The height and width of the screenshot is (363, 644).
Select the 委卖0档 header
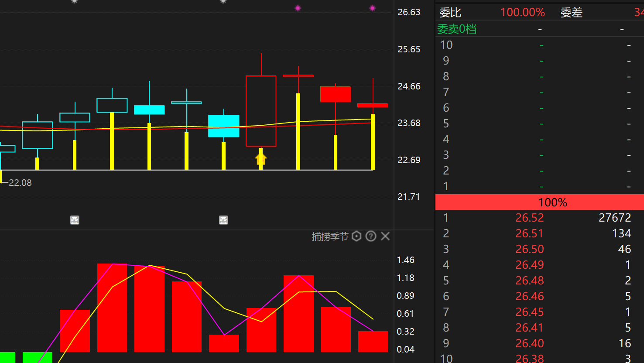(x=457, y=29)
